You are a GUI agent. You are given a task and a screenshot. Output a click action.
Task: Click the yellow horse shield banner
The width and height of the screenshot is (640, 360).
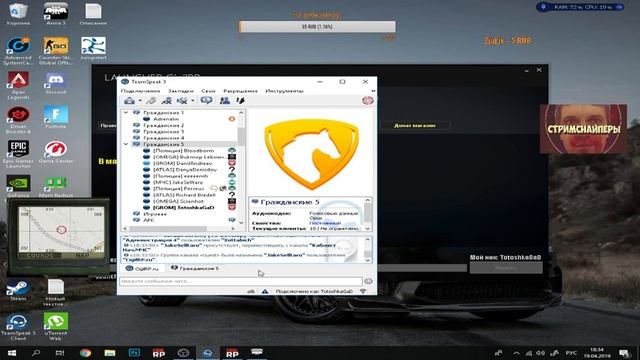311,154
